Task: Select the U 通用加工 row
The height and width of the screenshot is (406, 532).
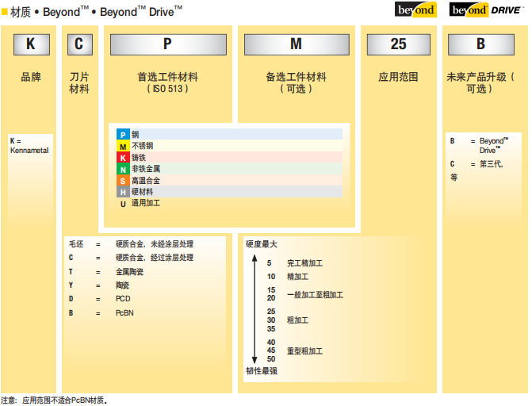Action: click(140, 204)
